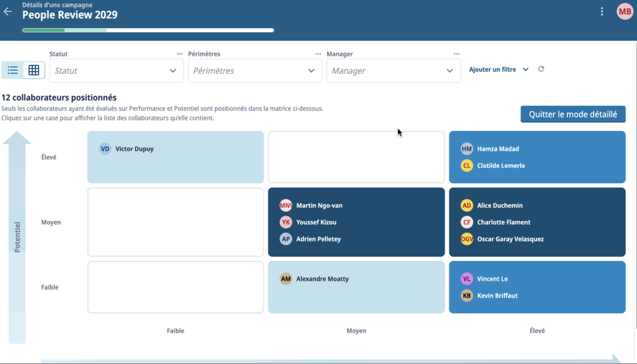Click Victor Dupuy's VD avatar

105,149
